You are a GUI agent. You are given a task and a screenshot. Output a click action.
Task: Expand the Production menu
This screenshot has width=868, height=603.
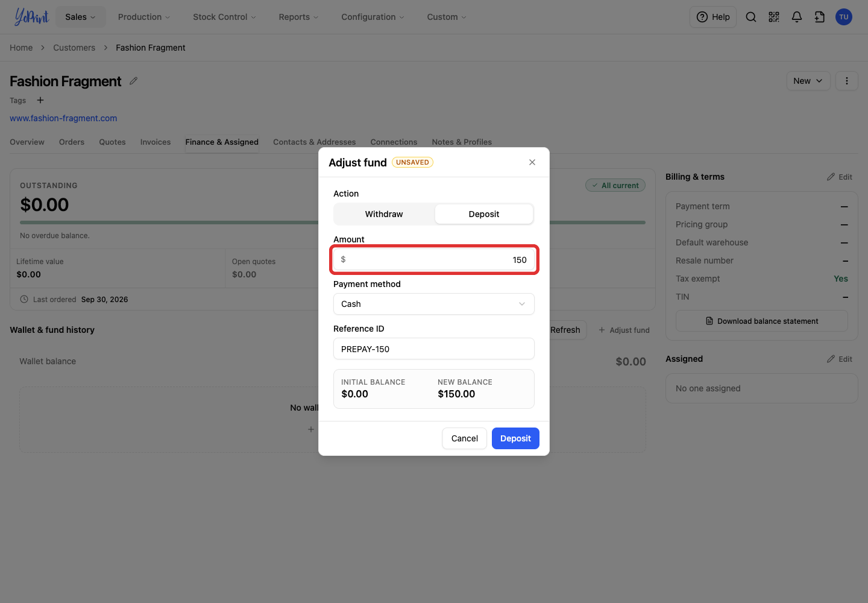click(144, 17)
